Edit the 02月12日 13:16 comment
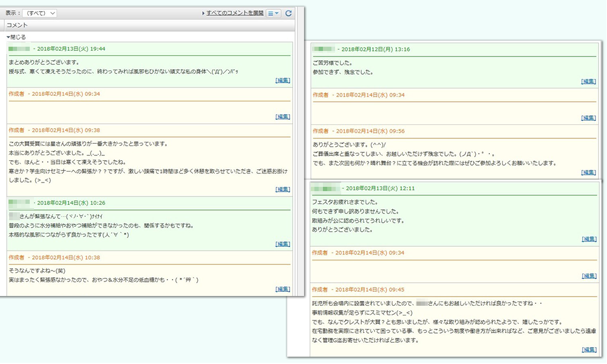The height and width of the screenshot is (364, 607). click(588, 81)
